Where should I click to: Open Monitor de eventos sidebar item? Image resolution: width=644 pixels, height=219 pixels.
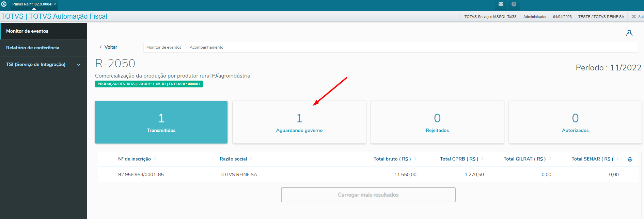pos(44,31)
